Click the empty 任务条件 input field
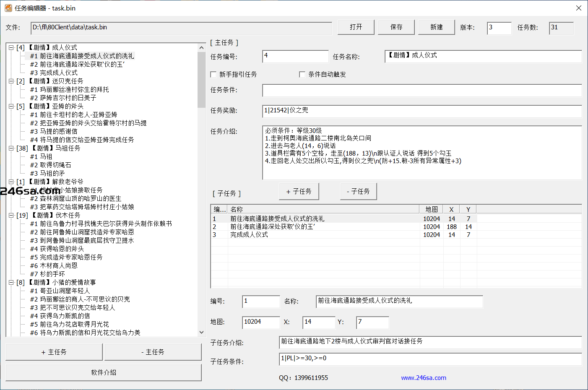588x390 pixels. click(x=422, y=90)
